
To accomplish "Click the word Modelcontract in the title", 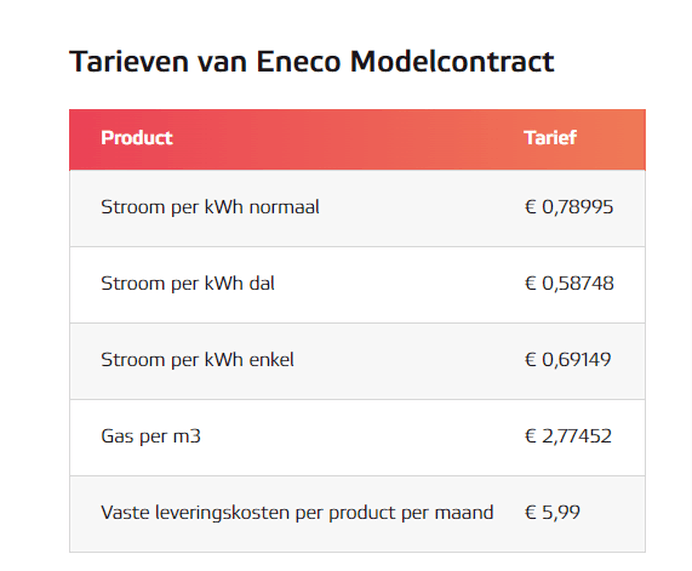I will pyautogui.click(x=452, y=61).
